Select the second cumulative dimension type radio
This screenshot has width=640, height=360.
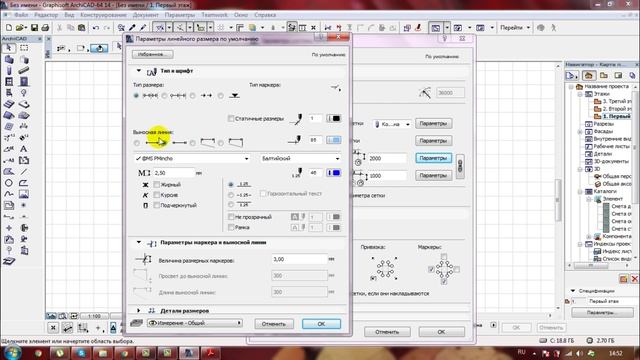[164, 96]
